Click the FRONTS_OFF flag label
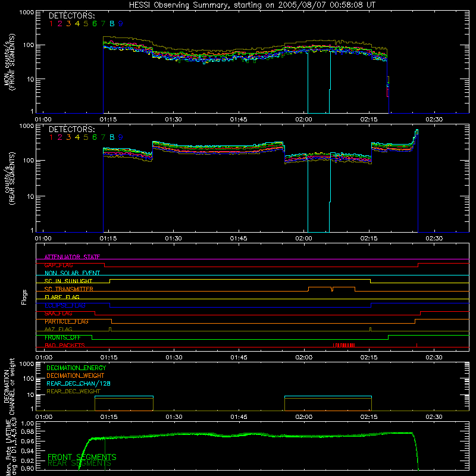 coord(62,337)
